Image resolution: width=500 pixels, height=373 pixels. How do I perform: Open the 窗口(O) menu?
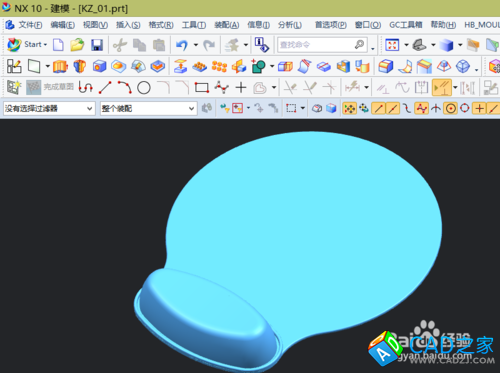click(x=368, y=25)
